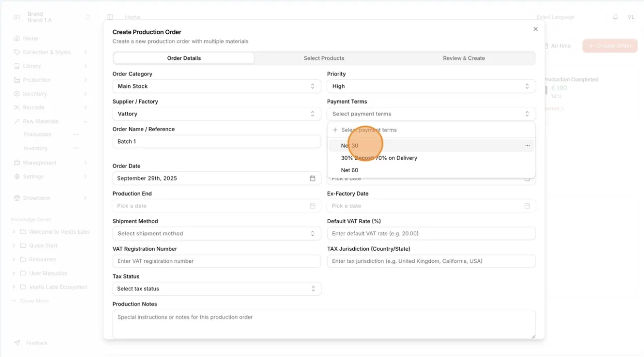Open the notifications bell icon
The image size is (644, 357).
point(615,17)
